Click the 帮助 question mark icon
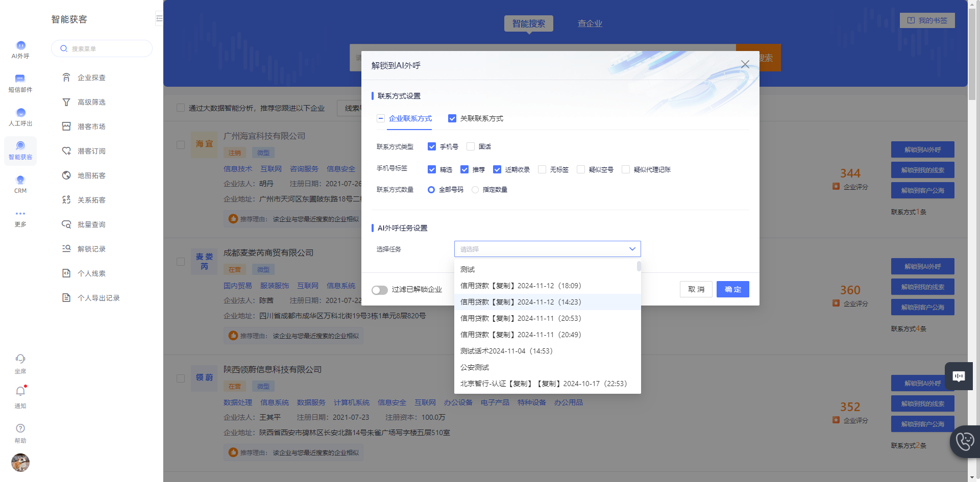This screenshot has height=482, width=980. click(x=20, y=428)
